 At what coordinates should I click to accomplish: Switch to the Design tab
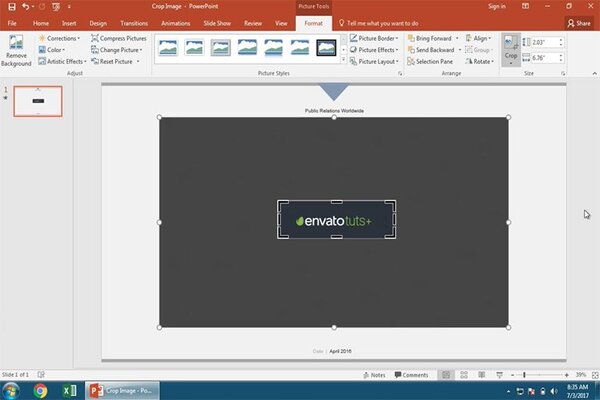[98, 23]
